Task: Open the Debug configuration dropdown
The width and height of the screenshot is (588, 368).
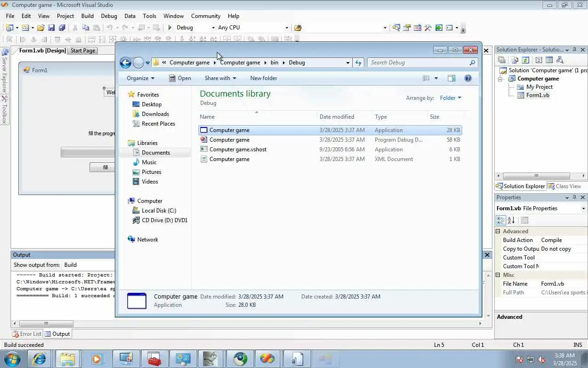Action: tap(213, 28)
